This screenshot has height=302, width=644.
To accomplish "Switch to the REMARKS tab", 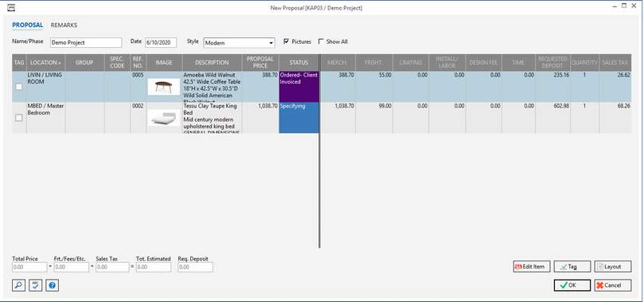I will [64, 25].
